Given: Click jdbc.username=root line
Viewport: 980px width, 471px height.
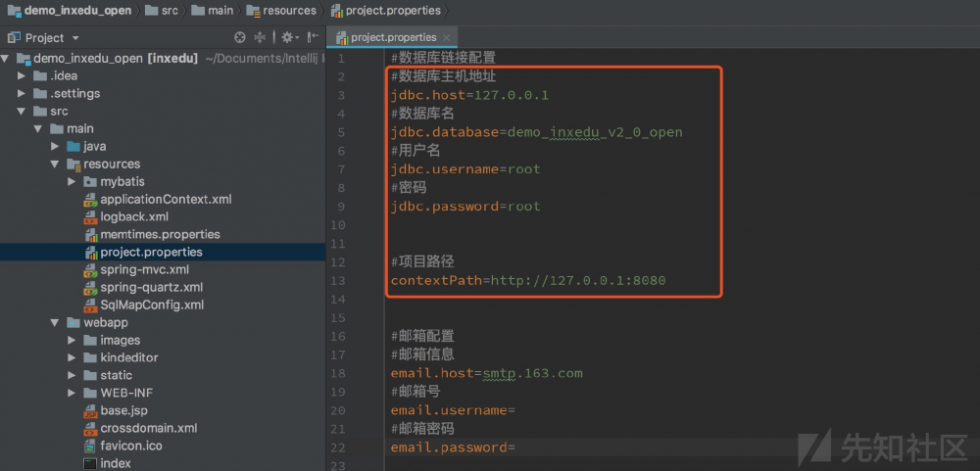Looking at the screenshot, I should coord(465,169).
